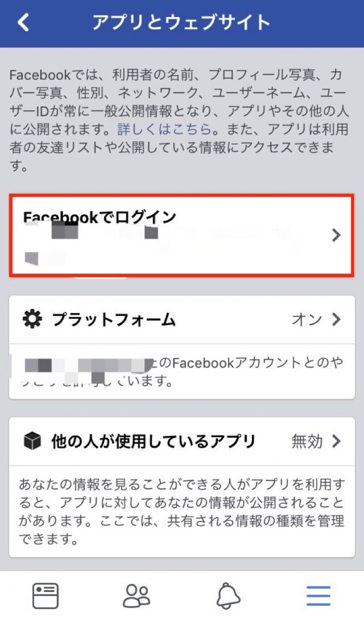
Task: Open the News Feed tab icon
Action: (45, 596)
